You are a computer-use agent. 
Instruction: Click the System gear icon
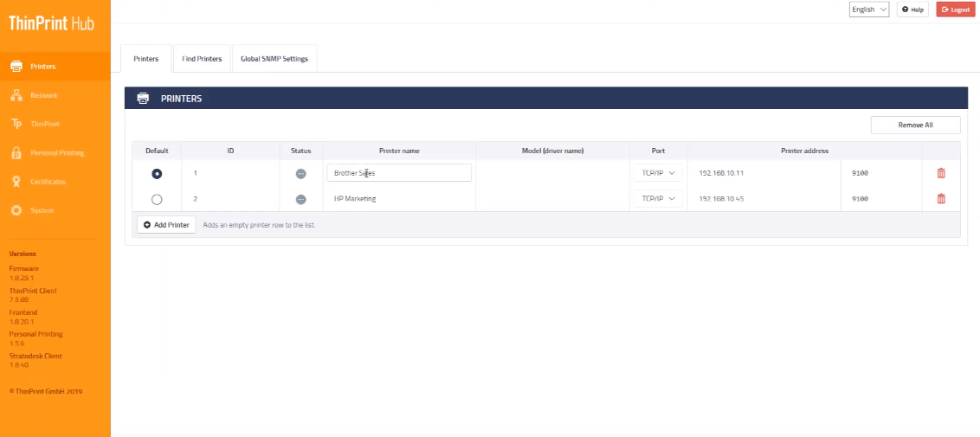(x=16, y=210)
